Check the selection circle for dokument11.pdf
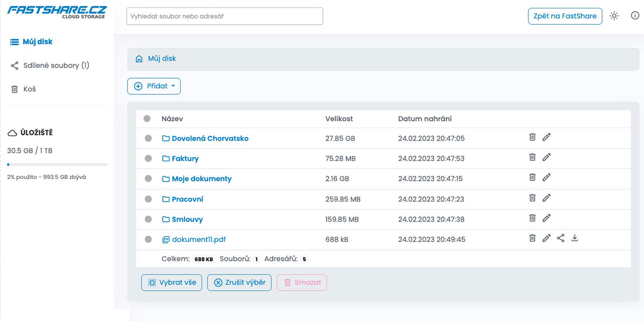 coord(148,240)
